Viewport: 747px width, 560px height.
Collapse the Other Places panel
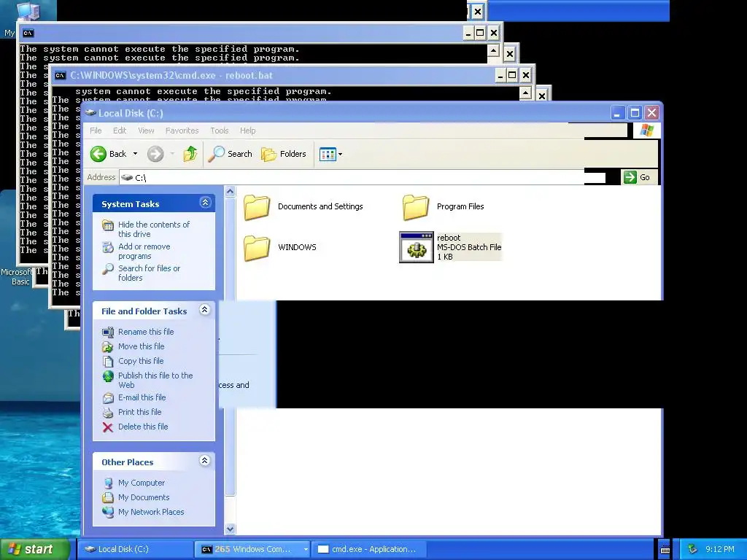coord(205,461)
